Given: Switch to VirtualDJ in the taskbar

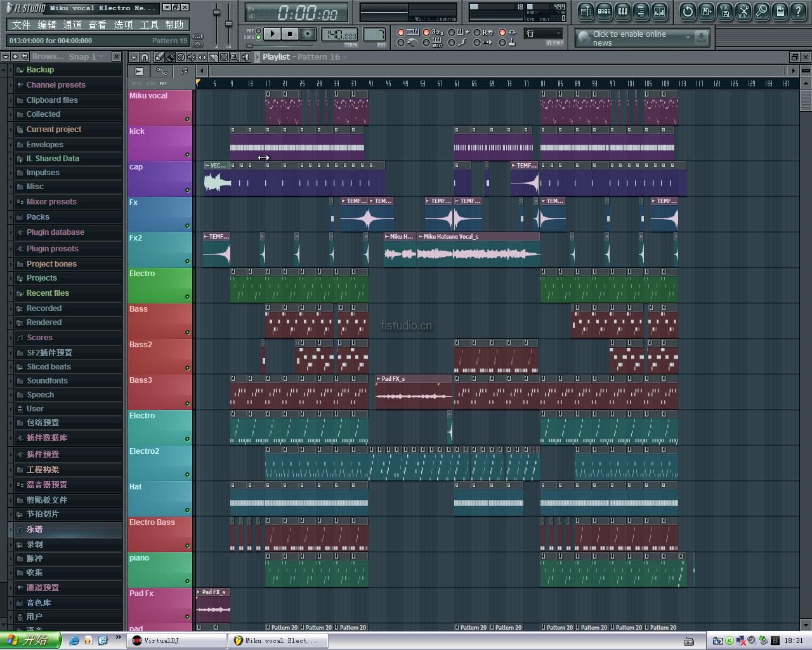Looking at the screenshot, I should click(177, 640).
